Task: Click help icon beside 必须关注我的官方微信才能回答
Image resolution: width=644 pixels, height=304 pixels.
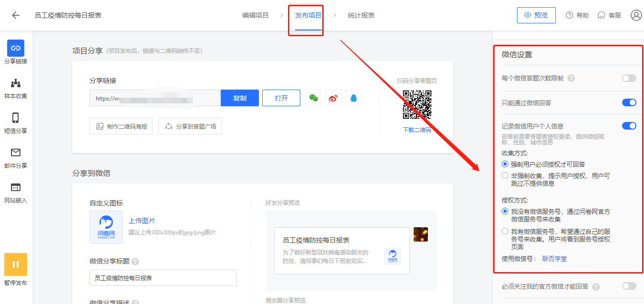Action: pyautogui.click(x=596, y=287)
